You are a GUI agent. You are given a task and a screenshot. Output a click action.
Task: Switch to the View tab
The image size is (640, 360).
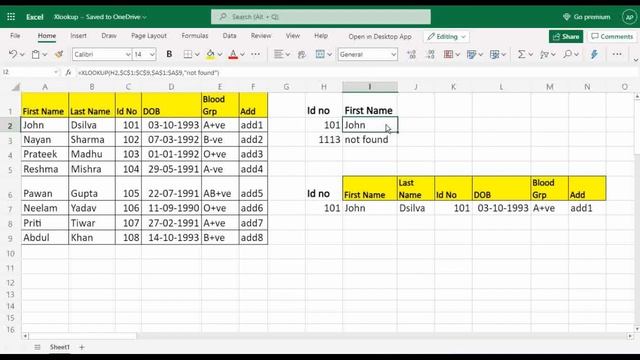[293, 36]
